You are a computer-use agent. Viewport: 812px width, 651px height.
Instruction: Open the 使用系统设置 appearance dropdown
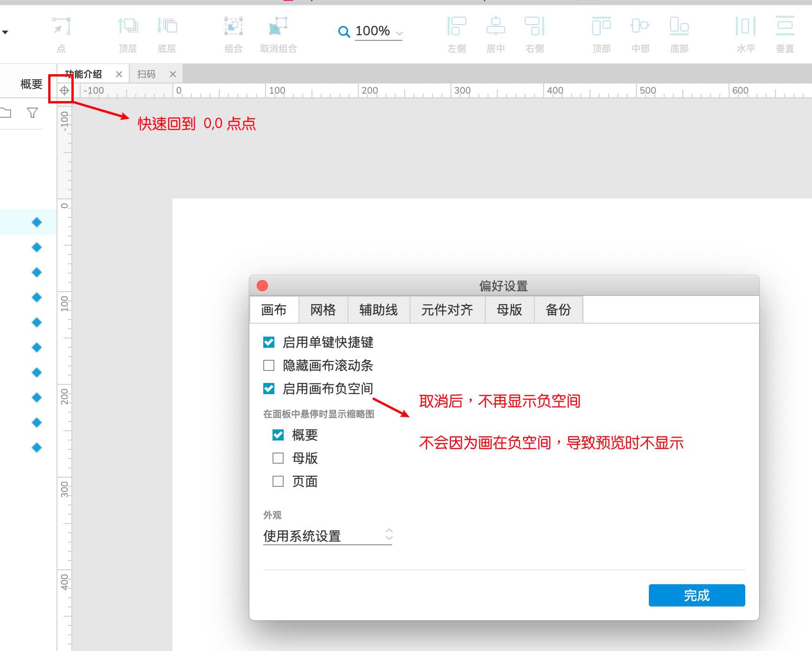tap(328, 536)
